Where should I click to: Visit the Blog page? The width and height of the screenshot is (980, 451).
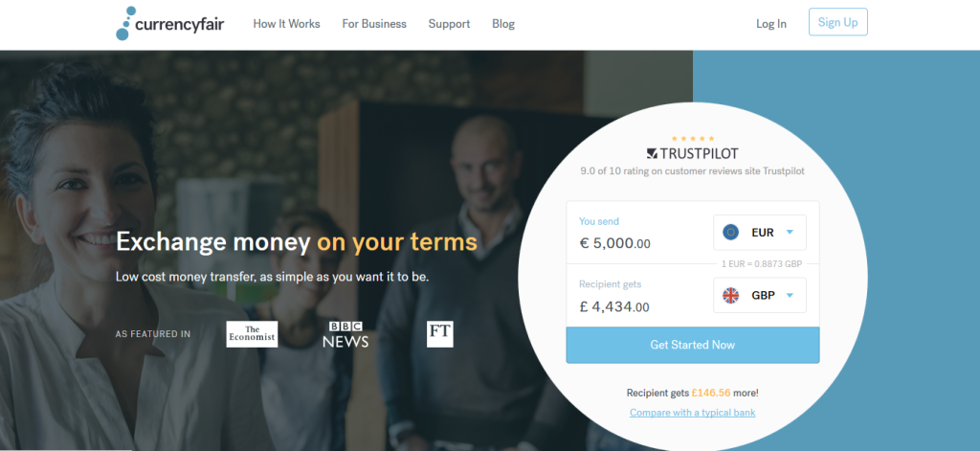(x=503, y=24)
